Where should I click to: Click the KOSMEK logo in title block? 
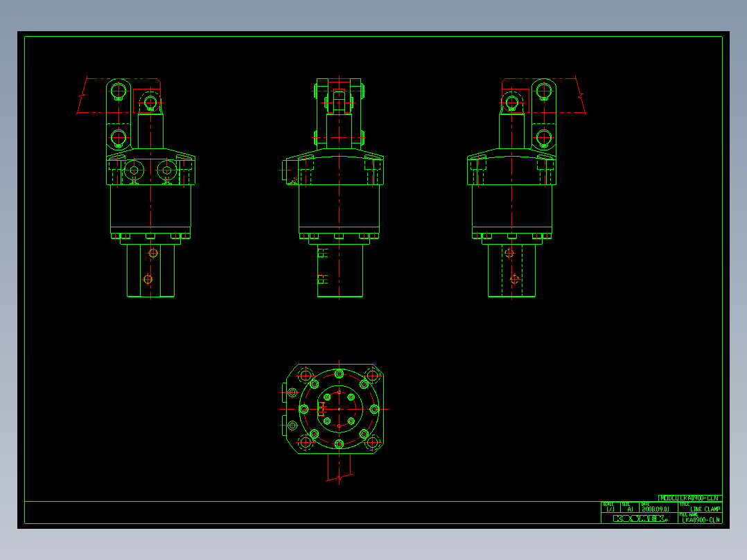[640, 518]
